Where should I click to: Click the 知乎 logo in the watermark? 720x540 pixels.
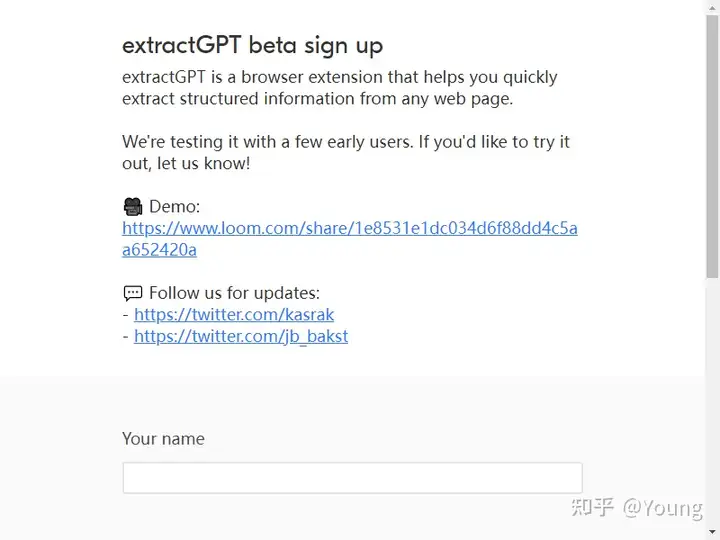pyautogui.click(x=593, y=507)
